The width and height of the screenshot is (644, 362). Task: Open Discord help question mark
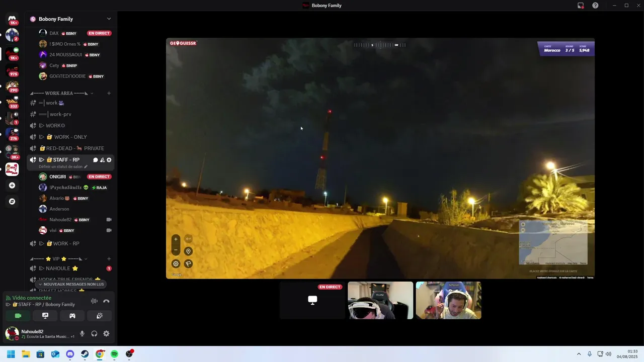coord(595,6)
